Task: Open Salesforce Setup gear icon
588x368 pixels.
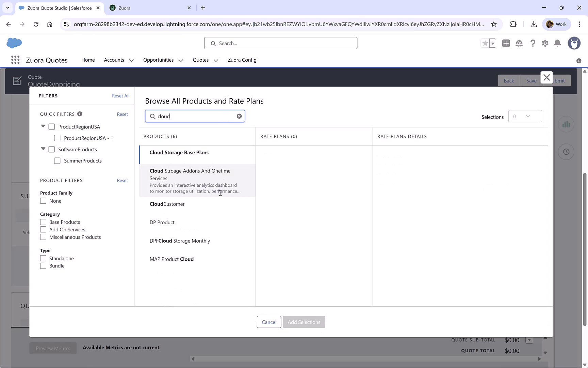Action: click(x=545, y=43)
